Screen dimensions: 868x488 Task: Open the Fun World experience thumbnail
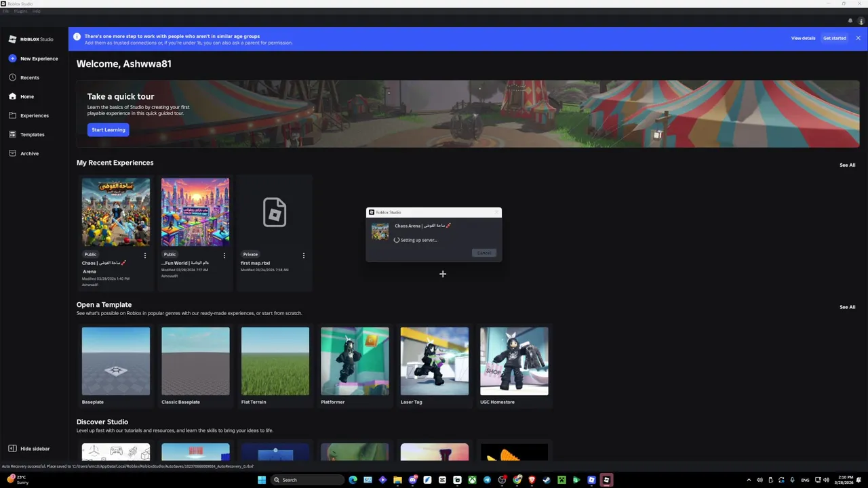195,212
